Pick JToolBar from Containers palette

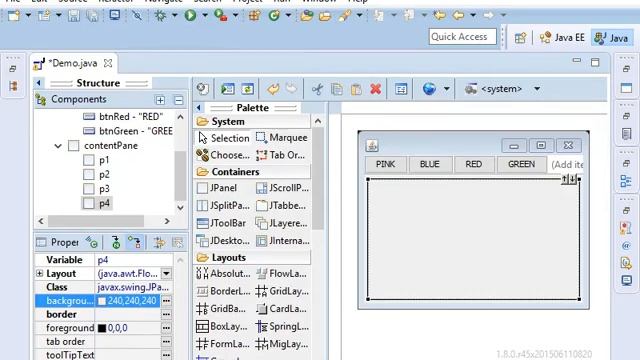(222, 223)
